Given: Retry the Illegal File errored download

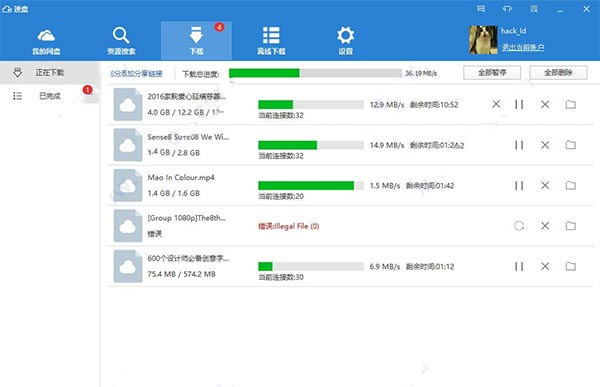Looking at the screenshot, I should click(519, 226).
